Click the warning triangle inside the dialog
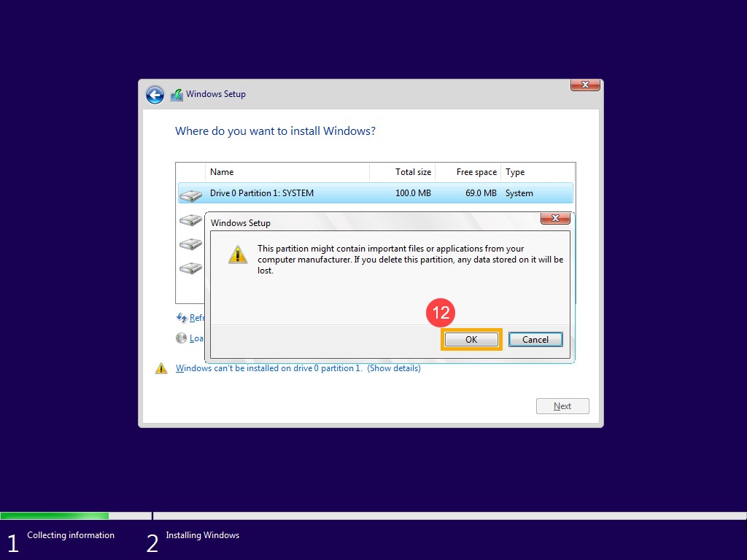This screenshot has width=747, height=560. 238,256
